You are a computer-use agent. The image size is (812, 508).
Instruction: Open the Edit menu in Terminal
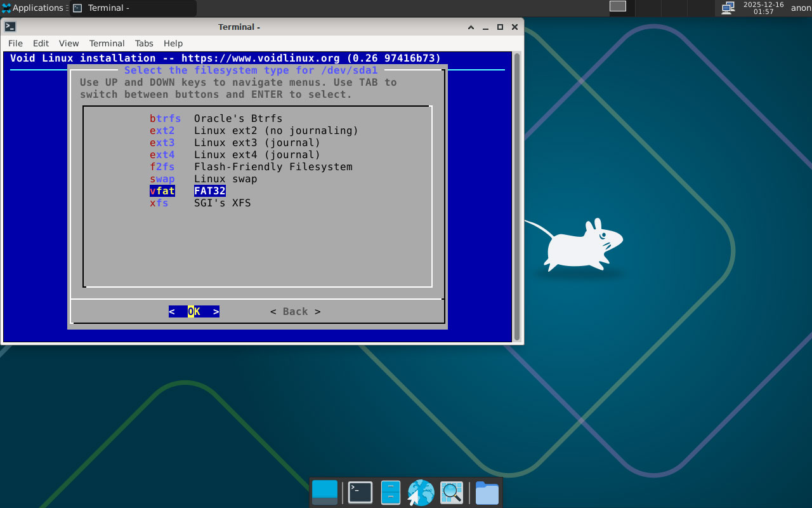41,43
